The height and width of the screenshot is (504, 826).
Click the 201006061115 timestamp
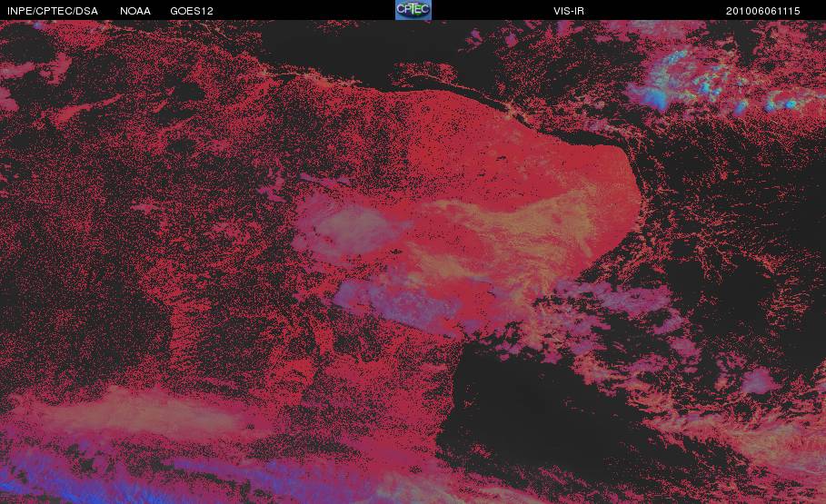[x=762, y=11]
